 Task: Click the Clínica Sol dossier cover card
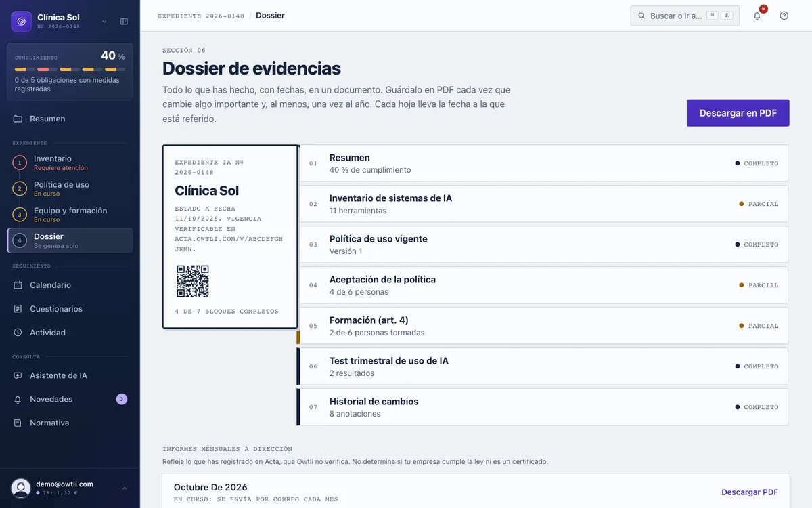[230, 236]
